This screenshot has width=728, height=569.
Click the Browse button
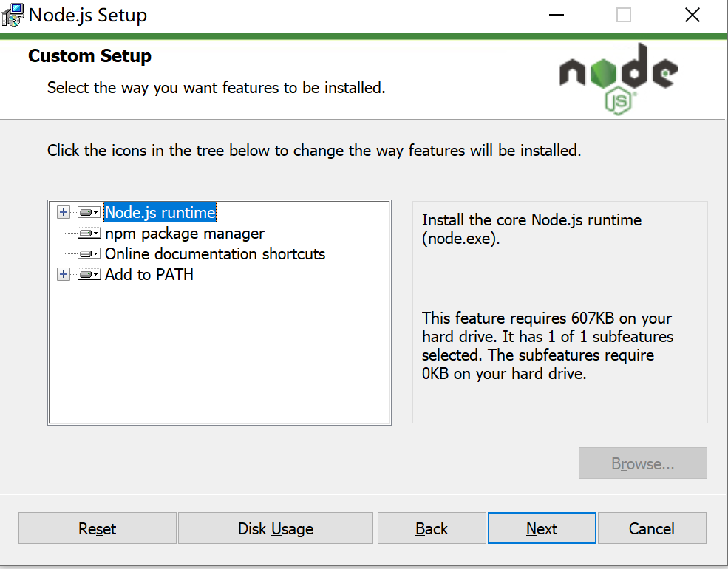point(642,463)
